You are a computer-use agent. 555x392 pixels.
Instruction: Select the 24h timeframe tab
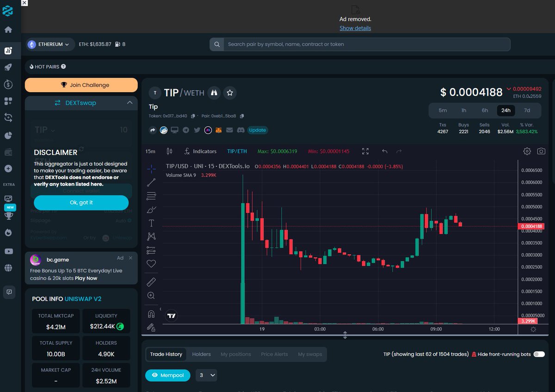[506, 110]
